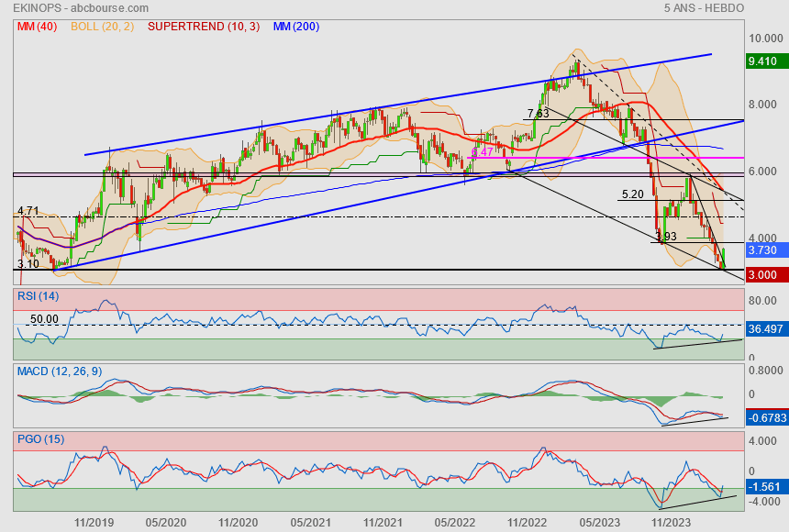The image size is (789, 532).
Task: Click the 5 ANS - HEBDO period label
Action: pyautogui.click(x=704, y=8)
